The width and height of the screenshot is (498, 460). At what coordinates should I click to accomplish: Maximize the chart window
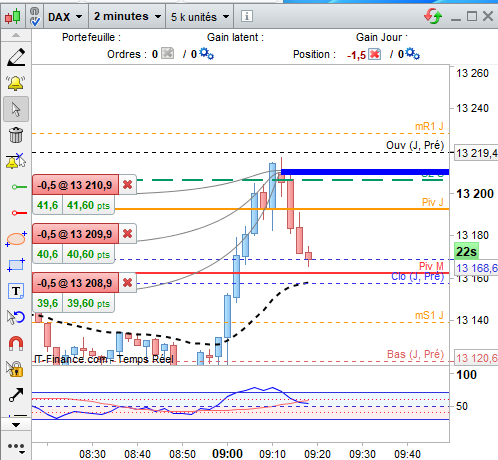coord(472,16)
